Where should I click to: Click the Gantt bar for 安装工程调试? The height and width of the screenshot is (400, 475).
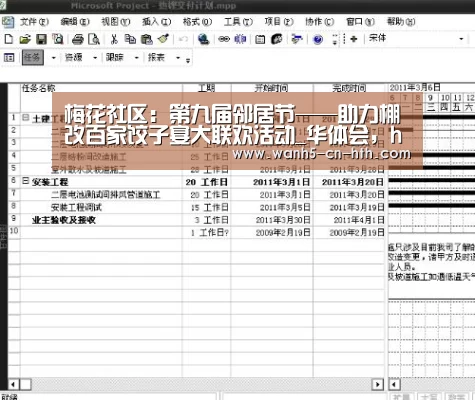(x=432, y=206)
